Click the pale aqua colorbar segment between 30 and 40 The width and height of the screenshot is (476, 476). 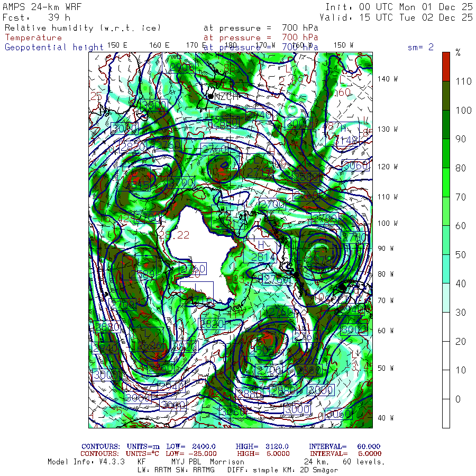tap(446, 298)
